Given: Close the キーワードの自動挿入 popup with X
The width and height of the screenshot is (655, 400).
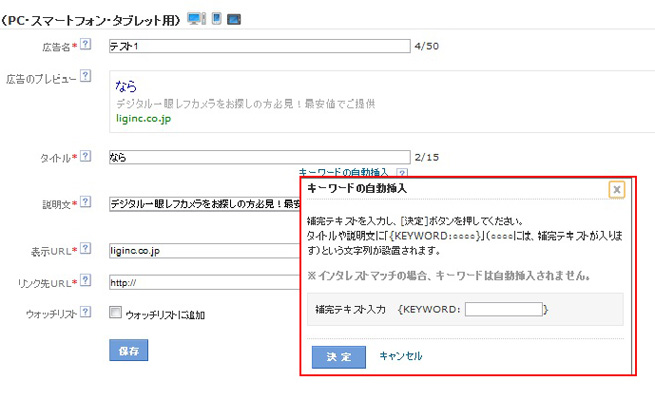Looking at the screenshot, I should 617,189.
